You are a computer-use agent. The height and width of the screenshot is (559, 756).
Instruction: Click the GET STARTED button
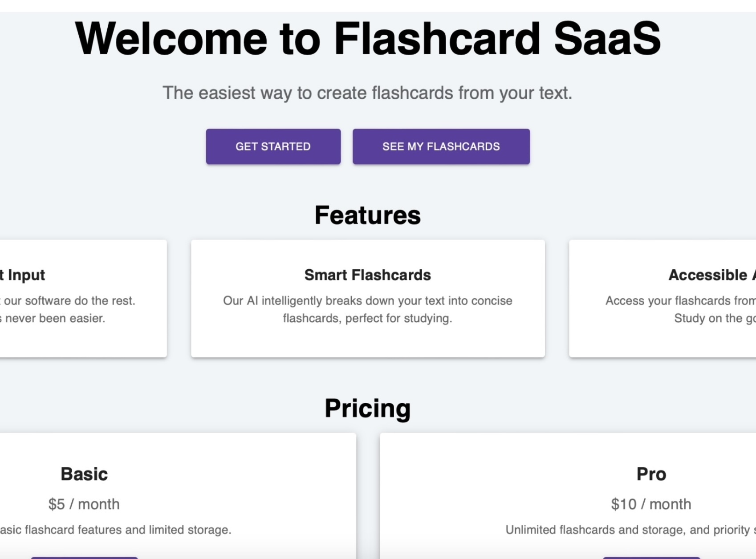[x=273, y=146]
